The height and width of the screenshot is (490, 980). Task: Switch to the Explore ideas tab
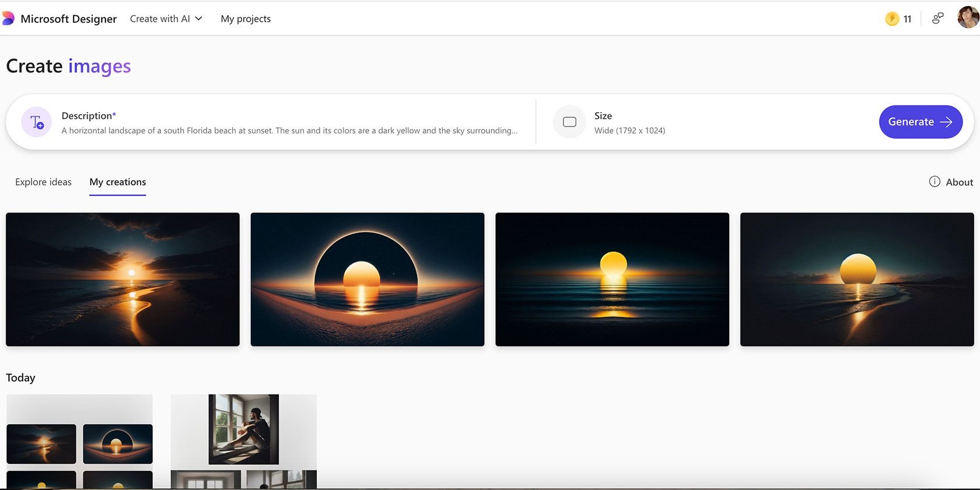pyautogui.click(x=43, y=182)
